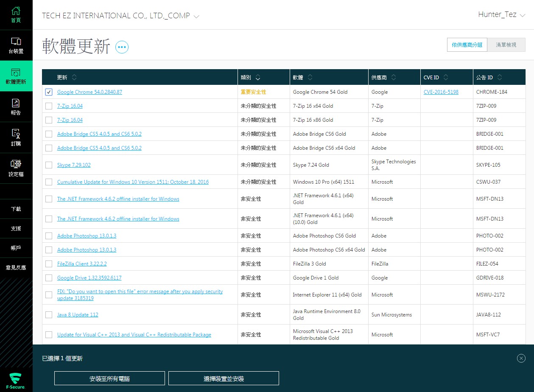Click the F-Secure logo
The width and height of the screenshot is (534, 392).
pos(16,381)
